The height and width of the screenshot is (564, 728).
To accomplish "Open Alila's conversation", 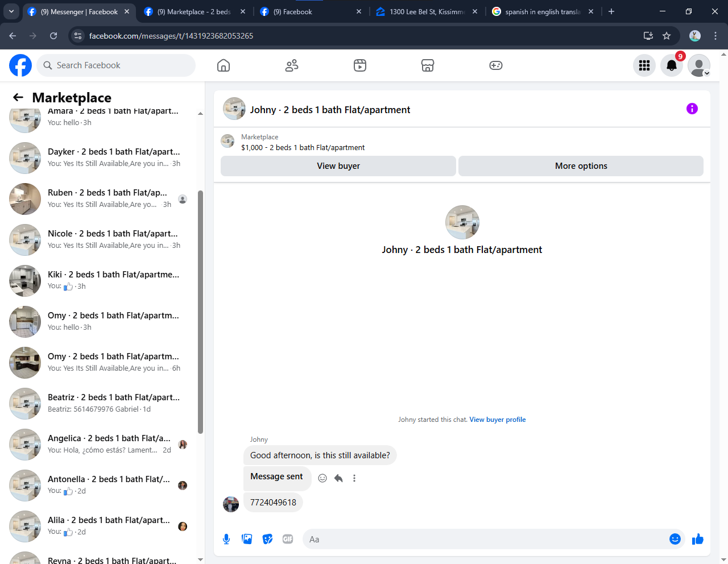I will (x=100, y=526).
